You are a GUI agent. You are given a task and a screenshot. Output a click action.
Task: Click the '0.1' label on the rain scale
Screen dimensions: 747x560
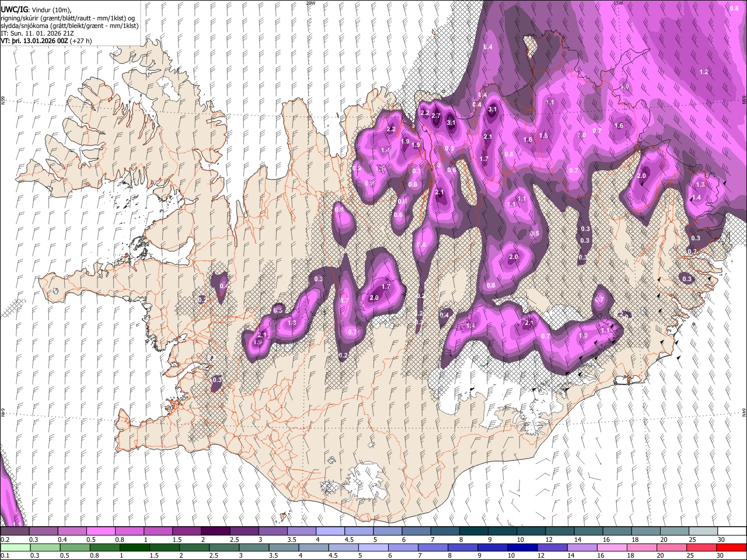click(5, 555)
